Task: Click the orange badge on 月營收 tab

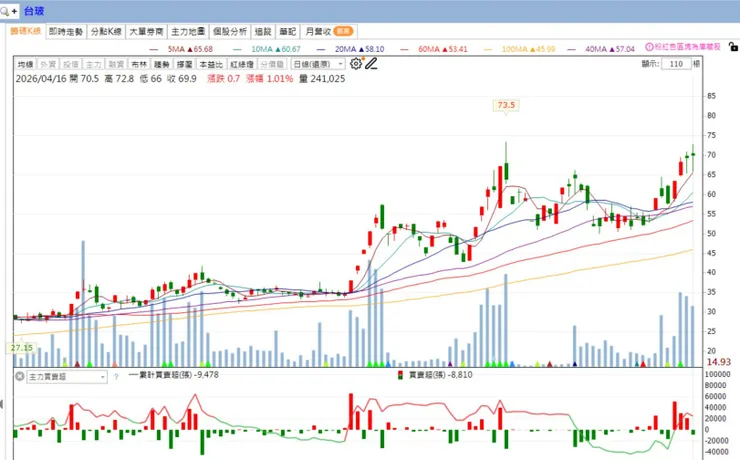Action: point(343,31)
